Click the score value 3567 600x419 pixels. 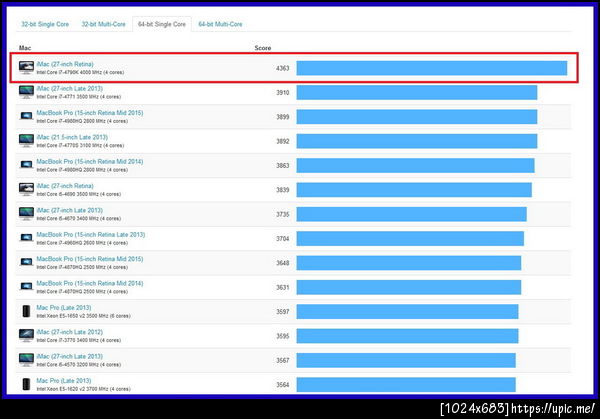[x=283, y=360]
